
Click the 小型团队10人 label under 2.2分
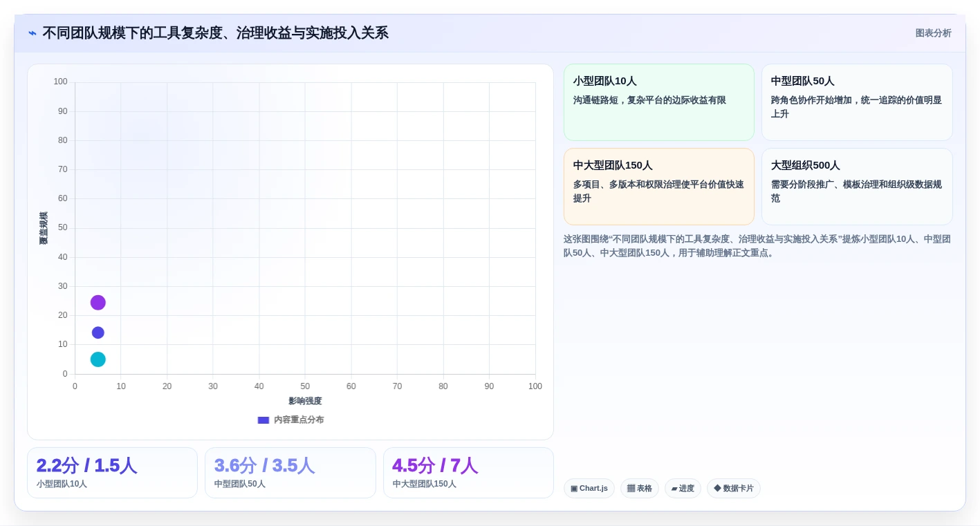[x=62, y=484]
